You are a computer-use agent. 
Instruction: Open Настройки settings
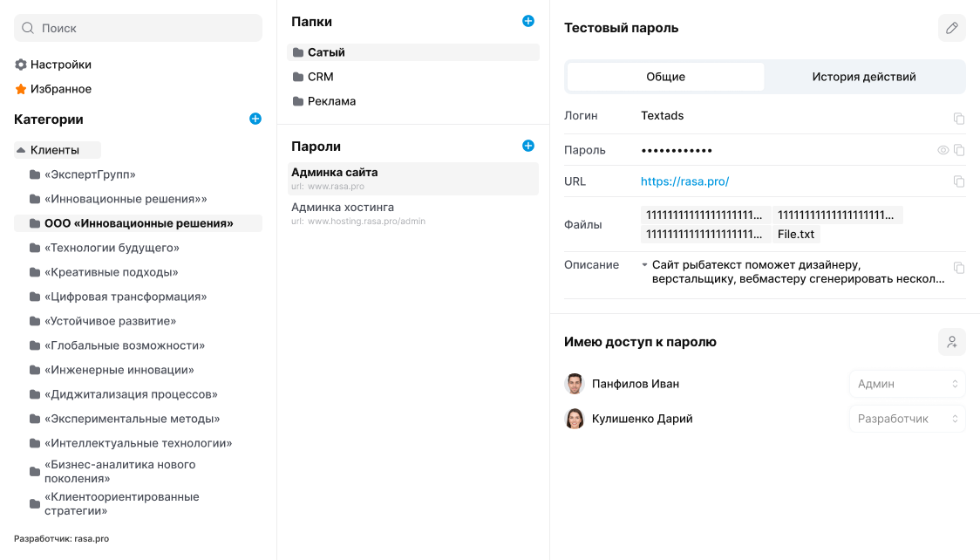(60, 65)
